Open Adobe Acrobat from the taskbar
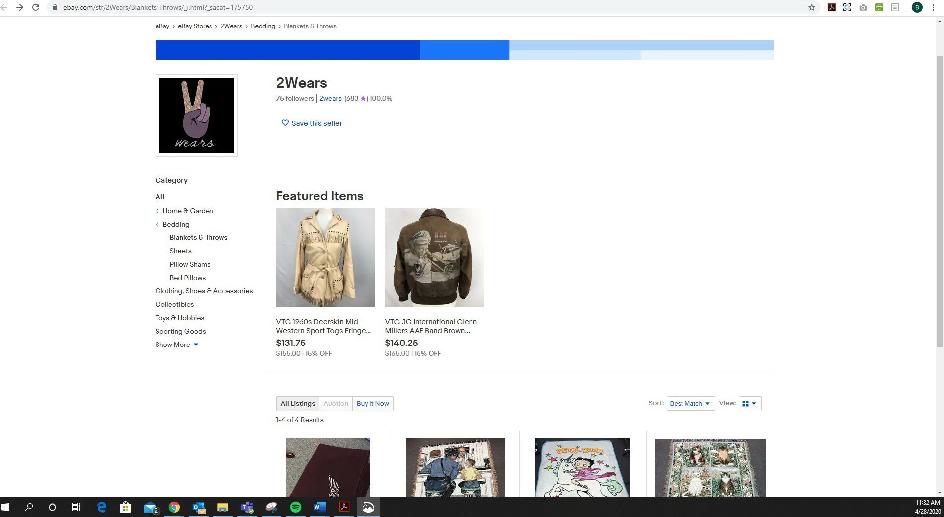The image size is (944, 517). point(344,507)
